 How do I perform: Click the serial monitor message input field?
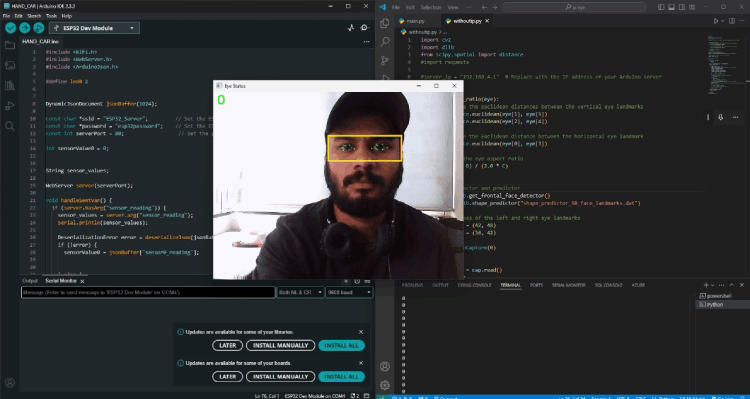pos(148,292)
